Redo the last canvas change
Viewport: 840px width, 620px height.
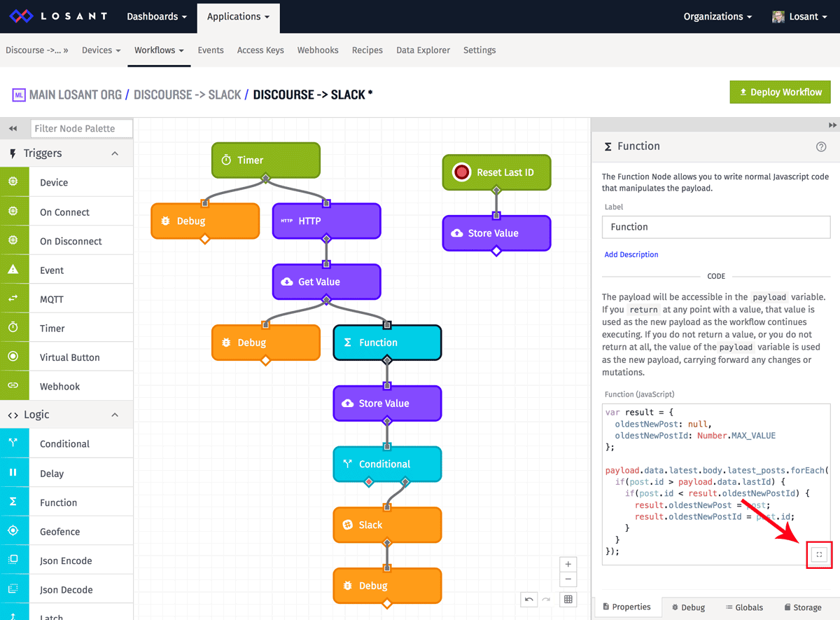[x=547, y=599]
